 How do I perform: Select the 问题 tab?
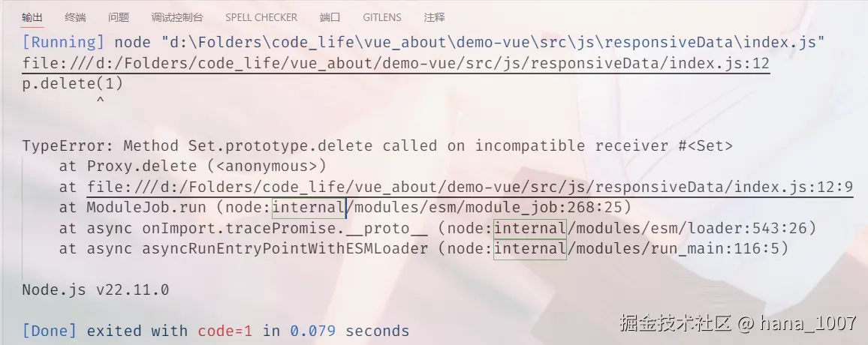point(118,17)
